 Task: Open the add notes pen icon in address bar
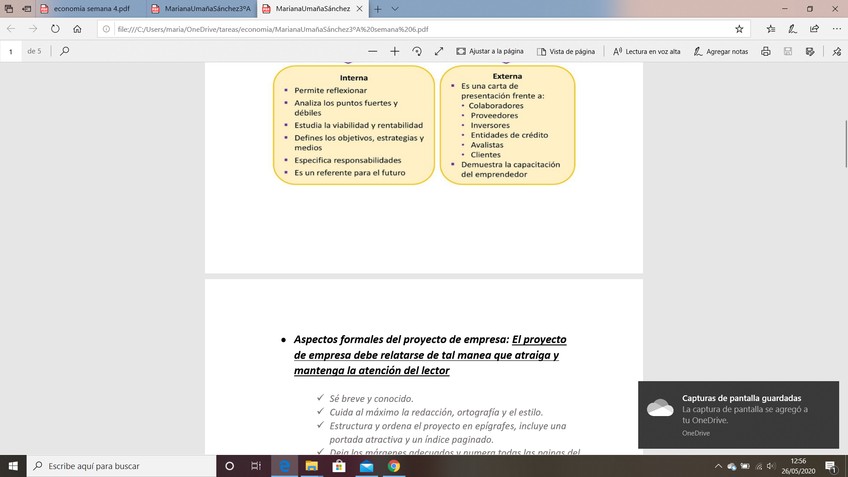pyautogui.click(x=792, y=29)
